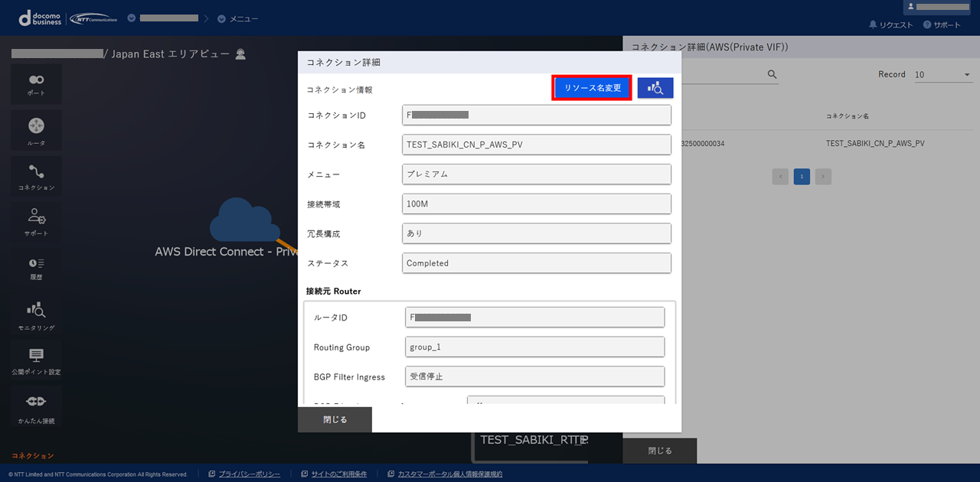The image size is (980, 482).
Task: Select the コネクション sidebar icon
Action: pos(36,176)
